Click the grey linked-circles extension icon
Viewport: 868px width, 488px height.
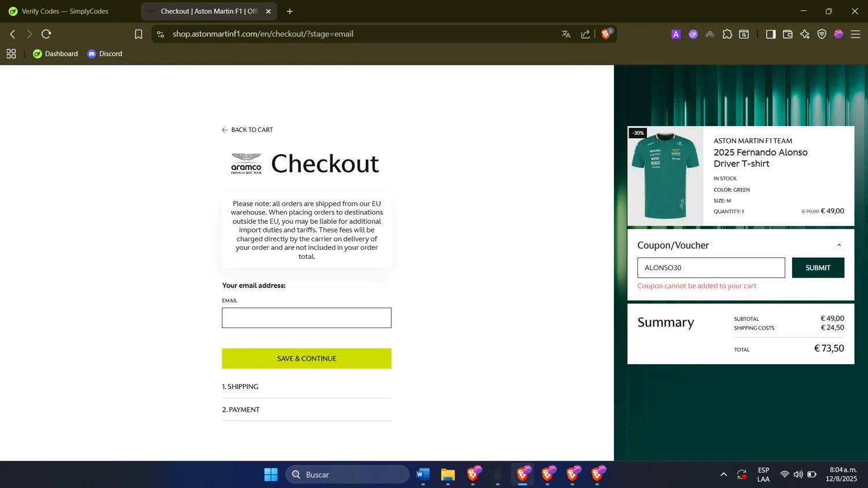point(710,34)
